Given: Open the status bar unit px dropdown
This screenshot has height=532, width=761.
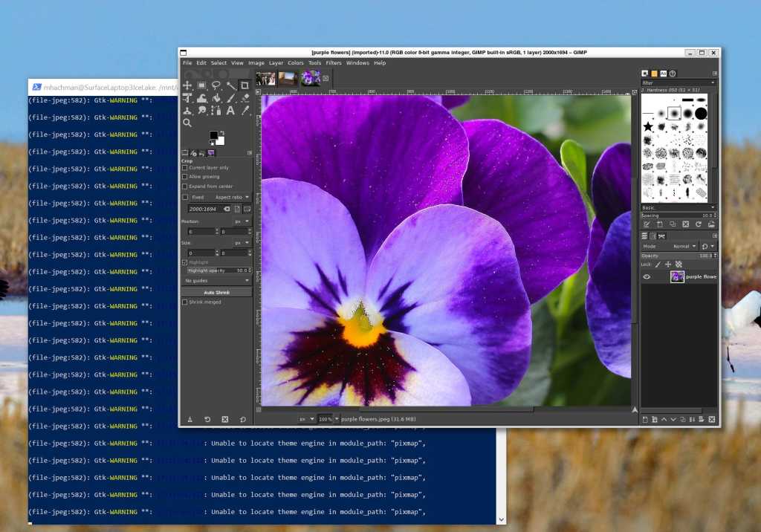Looking at the screenshot, I should (305, 419).
